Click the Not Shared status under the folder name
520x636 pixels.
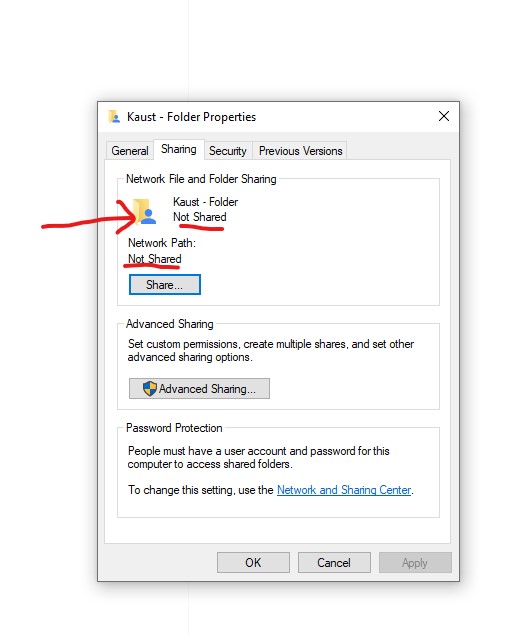(200, 217)
